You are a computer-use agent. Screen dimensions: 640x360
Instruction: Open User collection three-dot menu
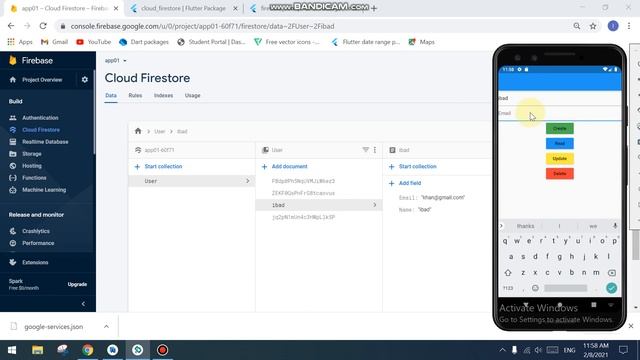375,150
